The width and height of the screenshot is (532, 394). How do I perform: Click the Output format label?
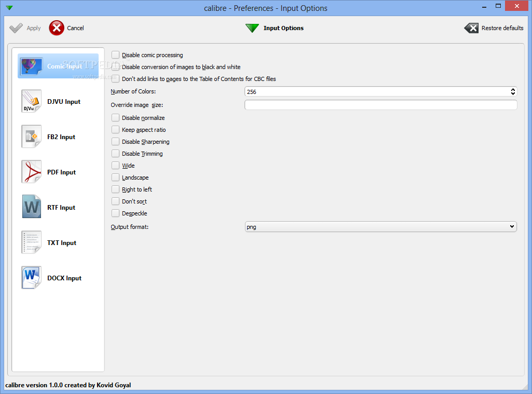coord(130,227)
